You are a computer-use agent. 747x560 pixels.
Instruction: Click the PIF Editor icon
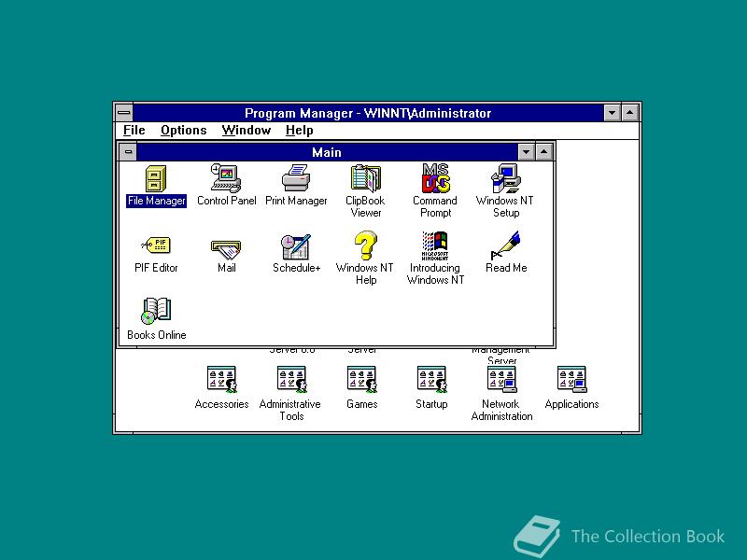(x=156, y=245)
